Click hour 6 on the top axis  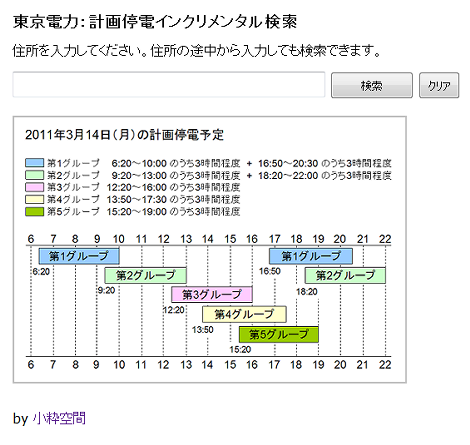(x=31, y=239)
